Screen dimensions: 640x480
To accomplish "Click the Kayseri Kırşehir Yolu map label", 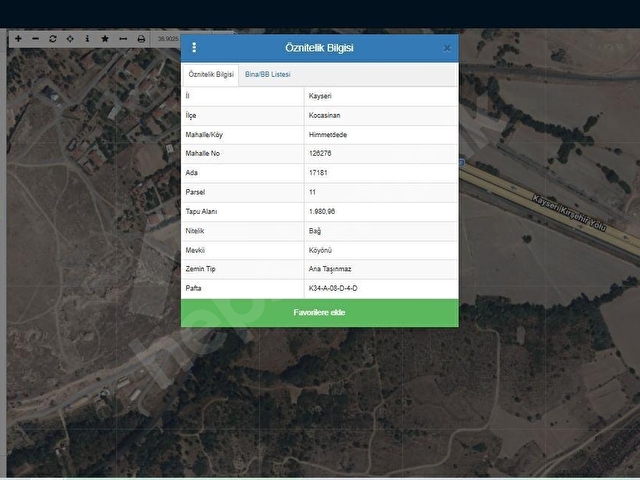I will (569, 213).
